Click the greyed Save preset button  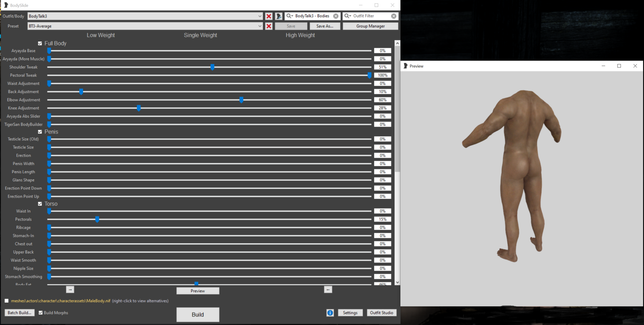click(291, 26)
